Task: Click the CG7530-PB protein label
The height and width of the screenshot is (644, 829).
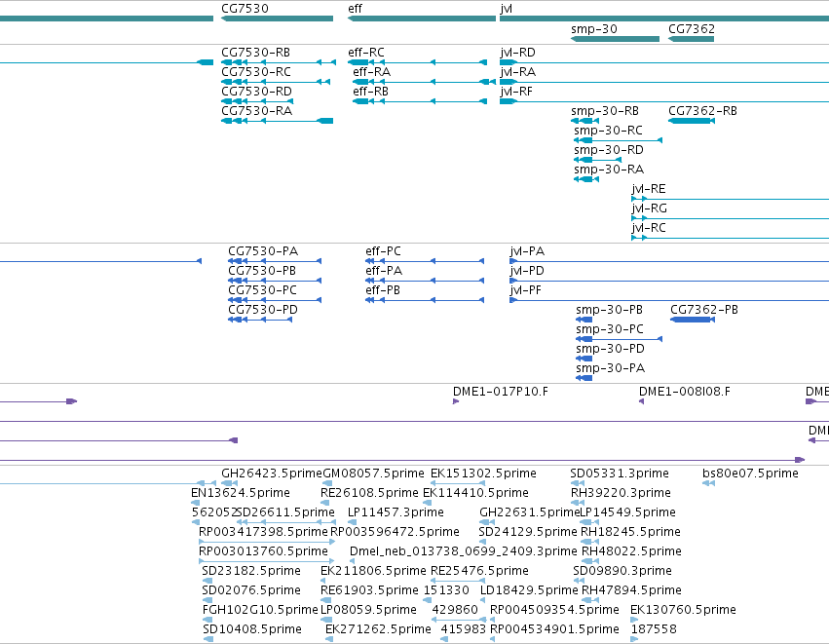Action: pyautogui.click(x=262, y=271)
